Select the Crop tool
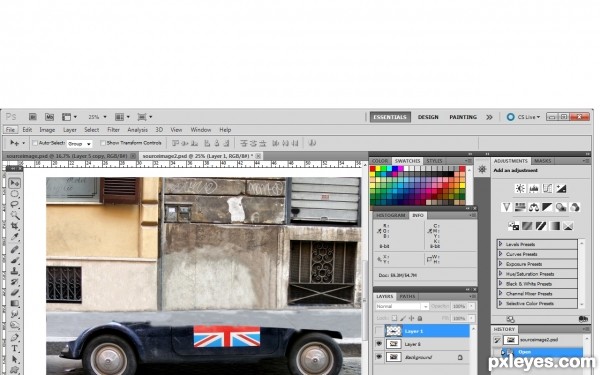The width and height of the screenshot is (600, 375). point(15,226)
